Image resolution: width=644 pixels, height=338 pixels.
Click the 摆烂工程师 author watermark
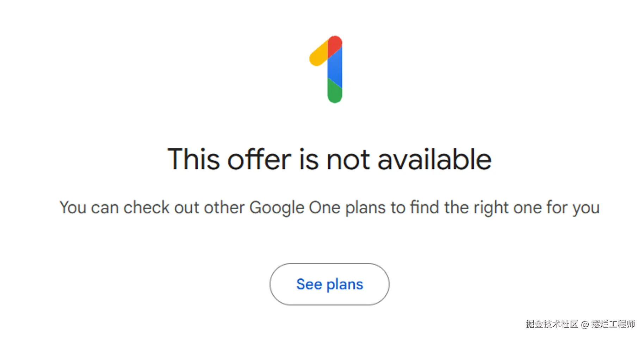coord(613,324)
